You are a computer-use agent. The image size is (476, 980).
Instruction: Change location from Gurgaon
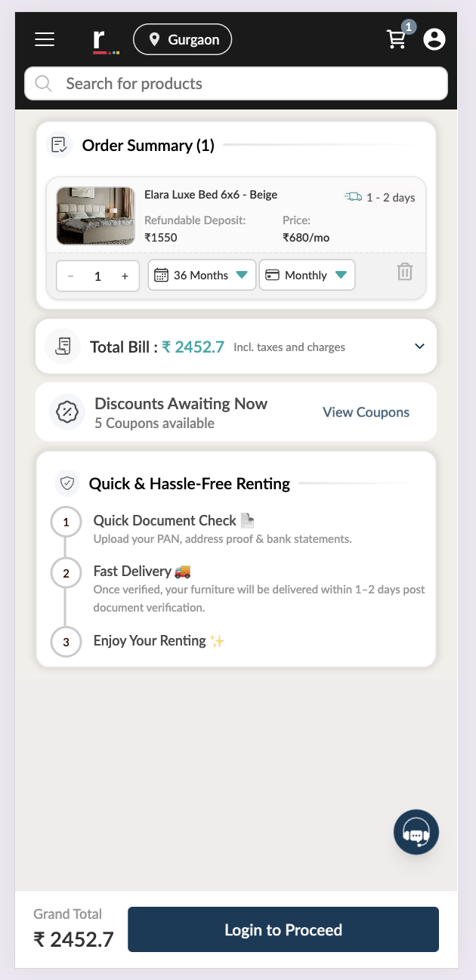tap(183, 40)
